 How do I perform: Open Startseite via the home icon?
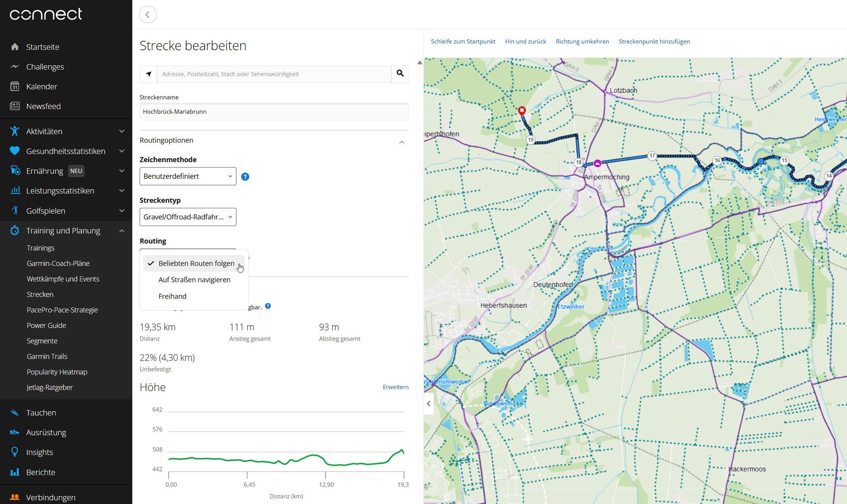(15, 47)
